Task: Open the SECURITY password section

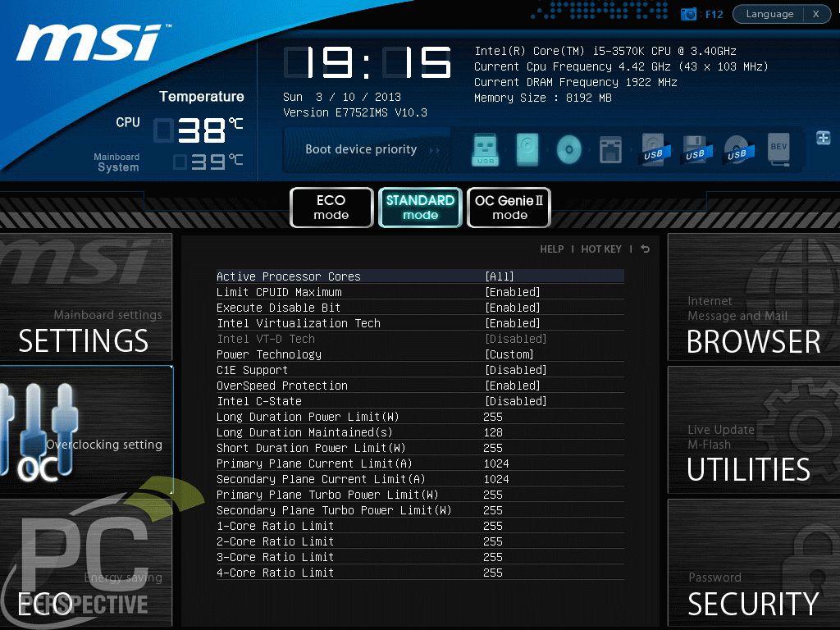Action: coord(754,563)
